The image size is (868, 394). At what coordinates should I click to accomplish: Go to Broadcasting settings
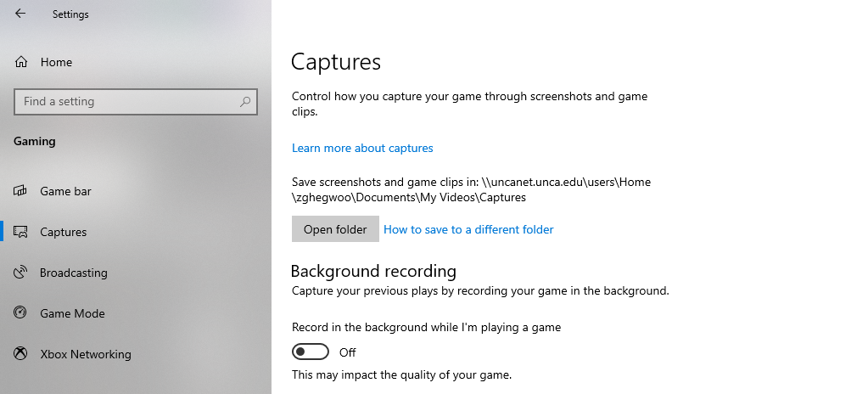point(73,273)
